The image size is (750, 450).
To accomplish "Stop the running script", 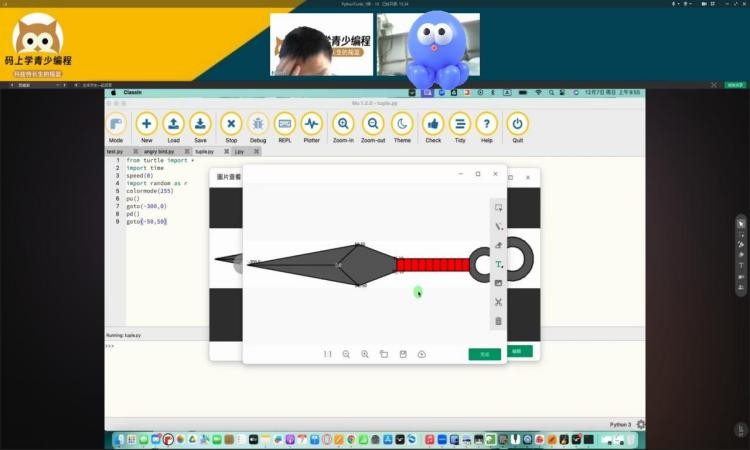I will coord(231,124).
